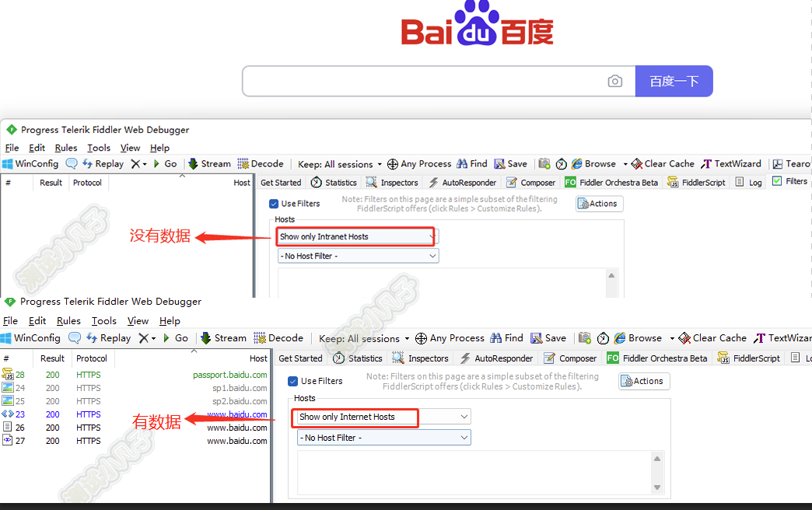Click Replay in lower Fiddler toolbar

tap(108, 338)
